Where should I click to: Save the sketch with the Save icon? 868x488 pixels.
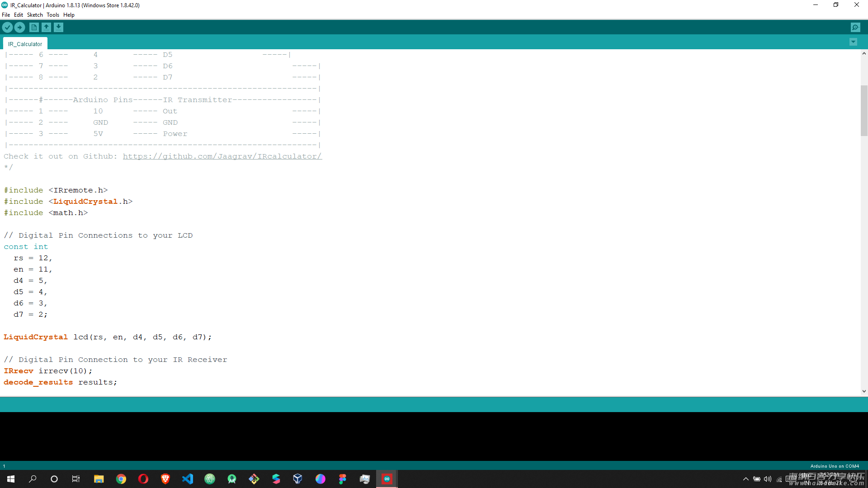(x=58, y=28)
